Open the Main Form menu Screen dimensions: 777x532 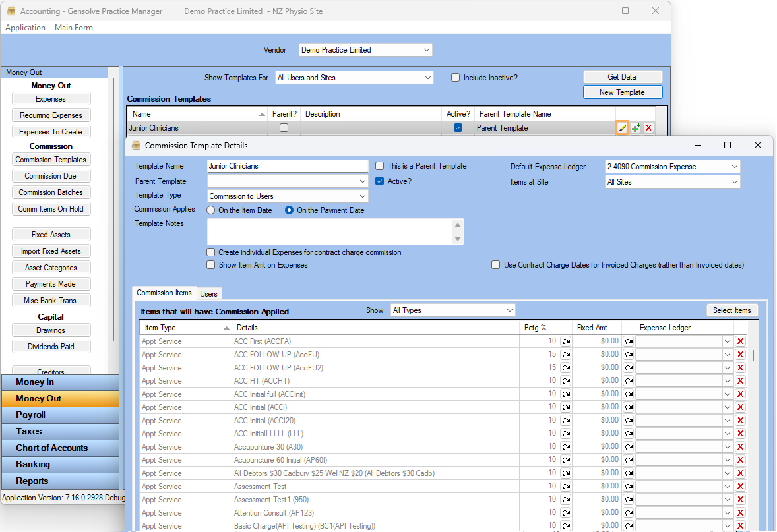(x=74, y=28)
